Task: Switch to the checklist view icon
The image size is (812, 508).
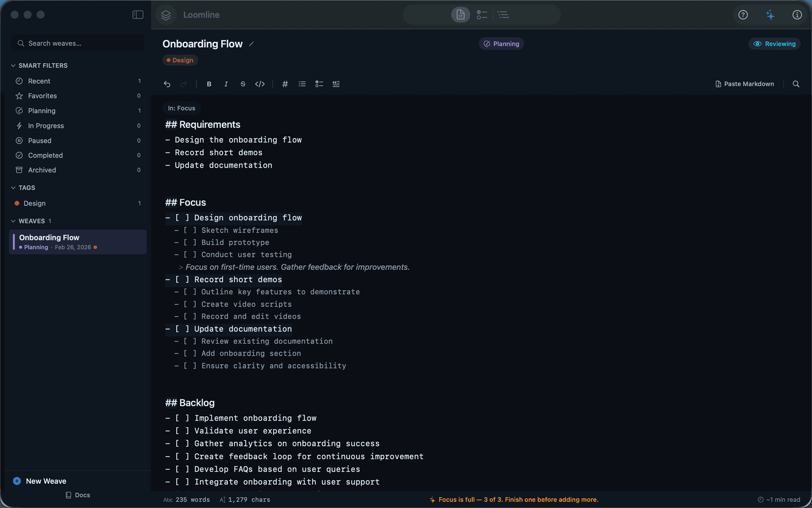Action: pos(482,15)
